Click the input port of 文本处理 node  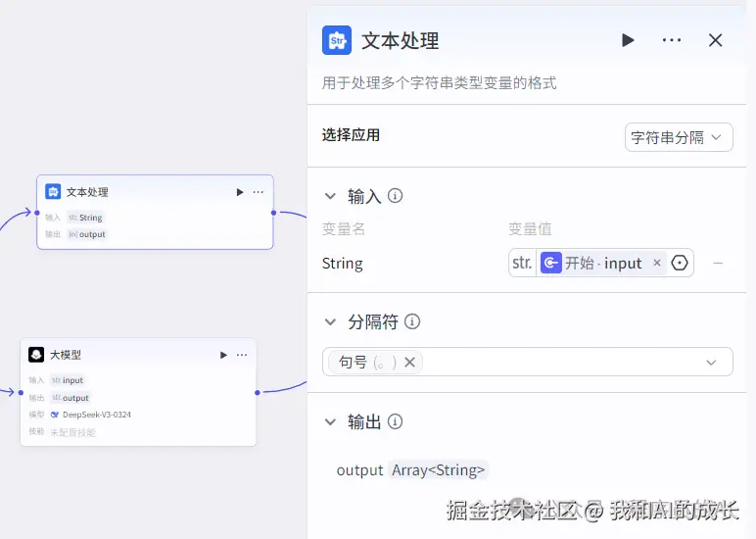tap(37, 213)
